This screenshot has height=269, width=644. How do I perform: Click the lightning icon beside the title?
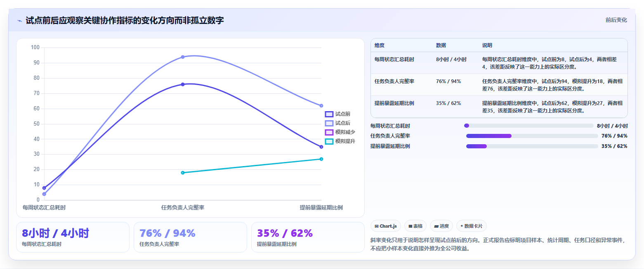click(20, 20)
